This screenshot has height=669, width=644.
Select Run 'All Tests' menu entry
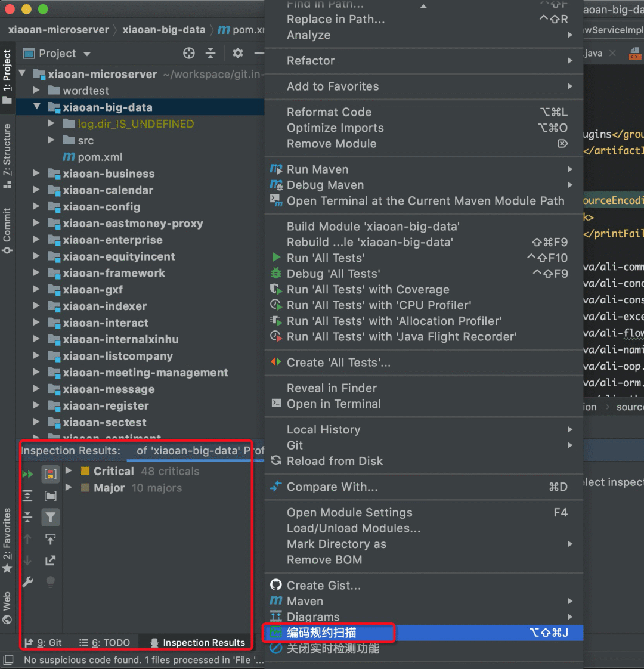(424, 258)
